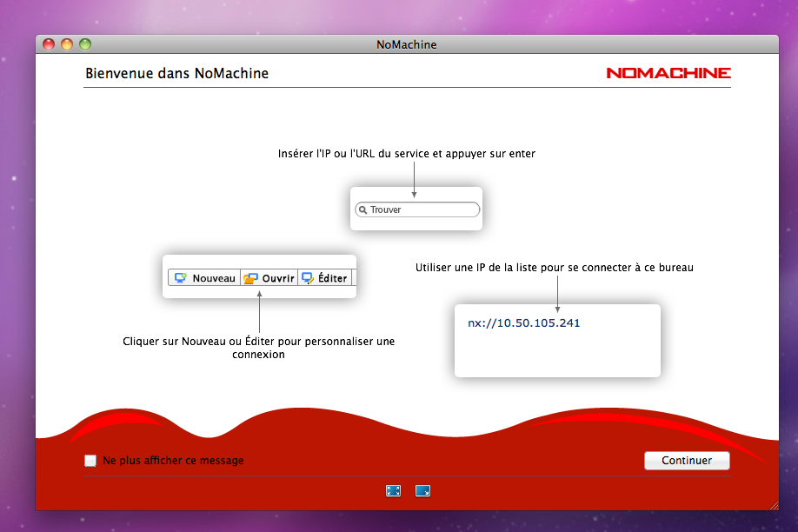Click inside the Trouver search field

pyautogui.click(x=417, y=209)
